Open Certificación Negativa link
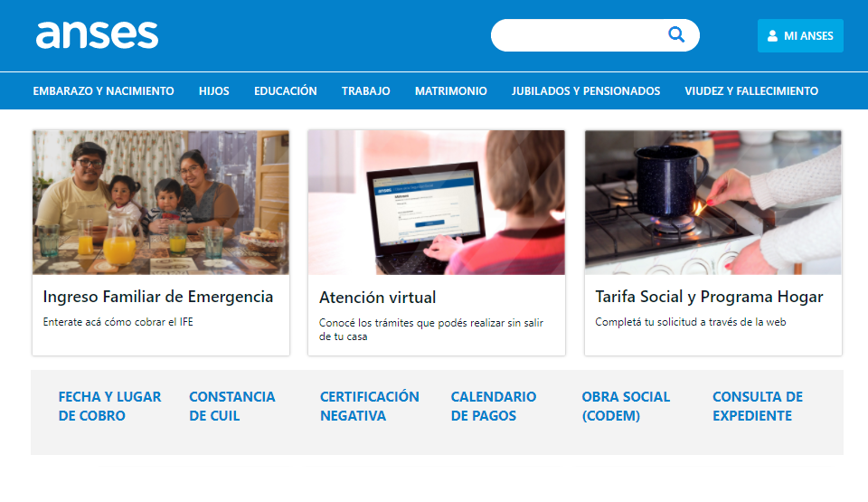Viewport: 868px width, 502px height. point(369,406)
